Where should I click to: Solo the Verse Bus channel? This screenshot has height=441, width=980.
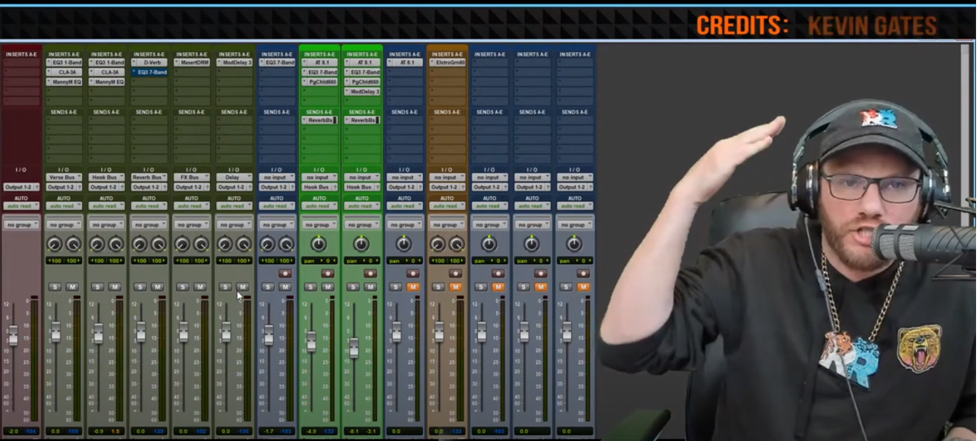tap(55, 287)
